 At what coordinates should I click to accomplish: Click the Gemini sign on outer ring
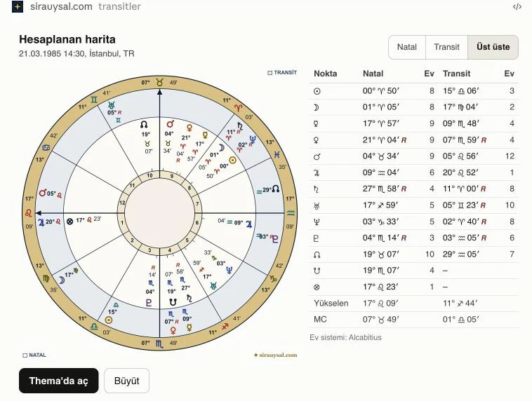pos(94,100)
